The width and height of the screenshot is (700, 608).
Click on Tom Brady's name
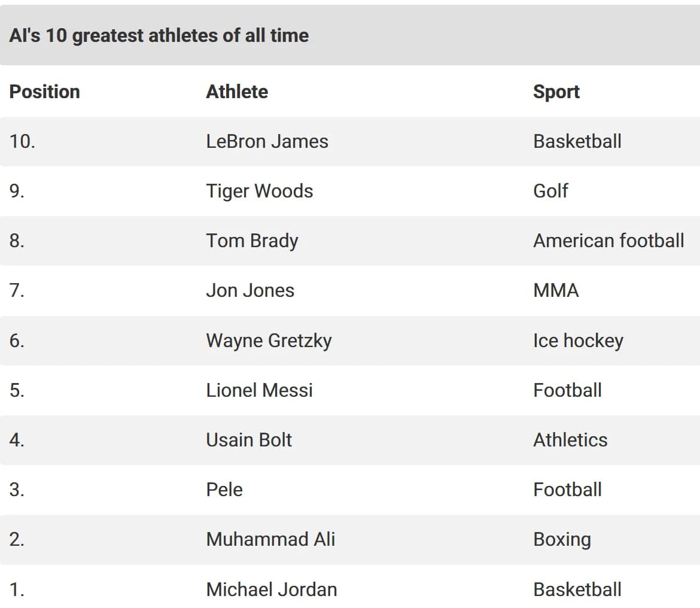(252, 241)
